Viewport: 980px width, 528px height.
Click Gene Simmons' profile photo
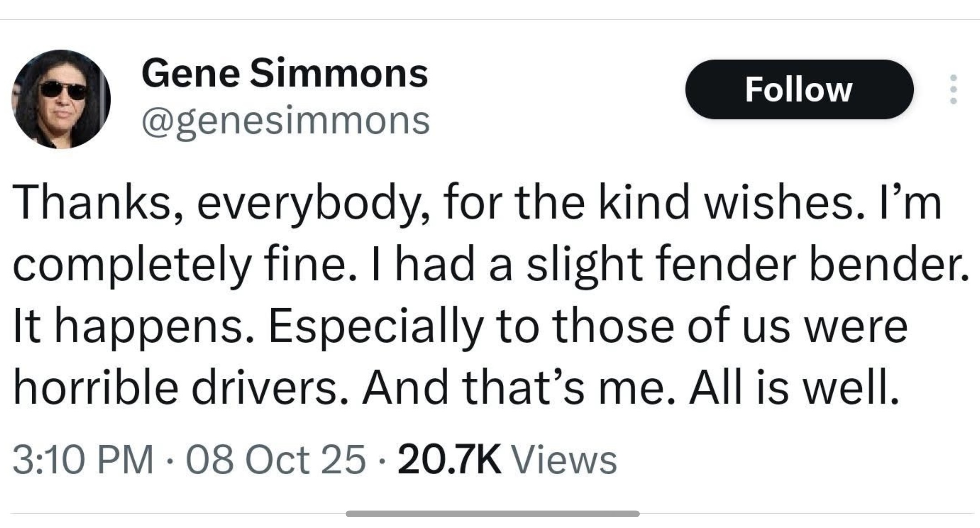point(61,99)
